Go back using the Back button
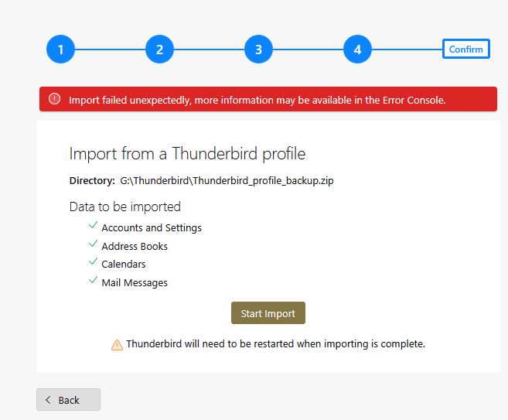Viewport: 508px width, 420px height. [x=68, y=400]
